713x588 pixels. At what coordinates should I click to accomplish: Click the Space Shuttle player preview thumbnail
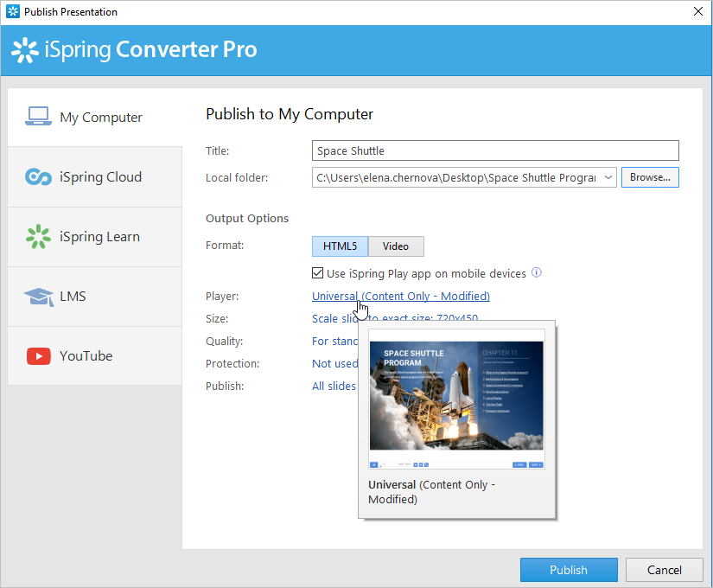click(456, 399)
